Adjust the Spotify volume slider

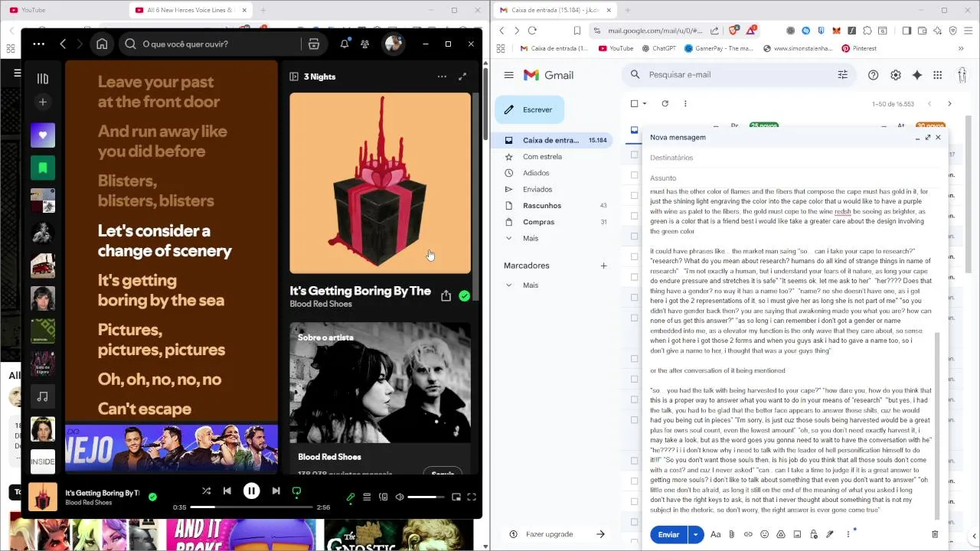(426, 497)
